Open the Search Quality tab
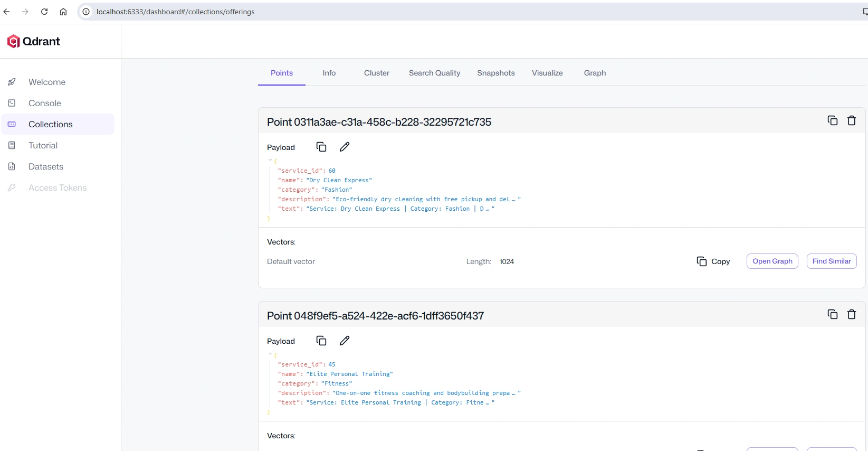 [434, 73]
